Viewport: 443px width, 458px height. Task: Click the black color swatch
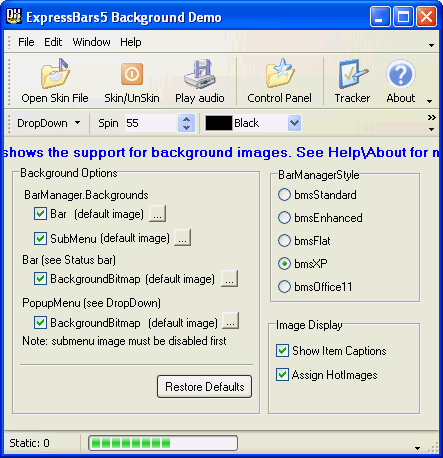coord(219,123)
